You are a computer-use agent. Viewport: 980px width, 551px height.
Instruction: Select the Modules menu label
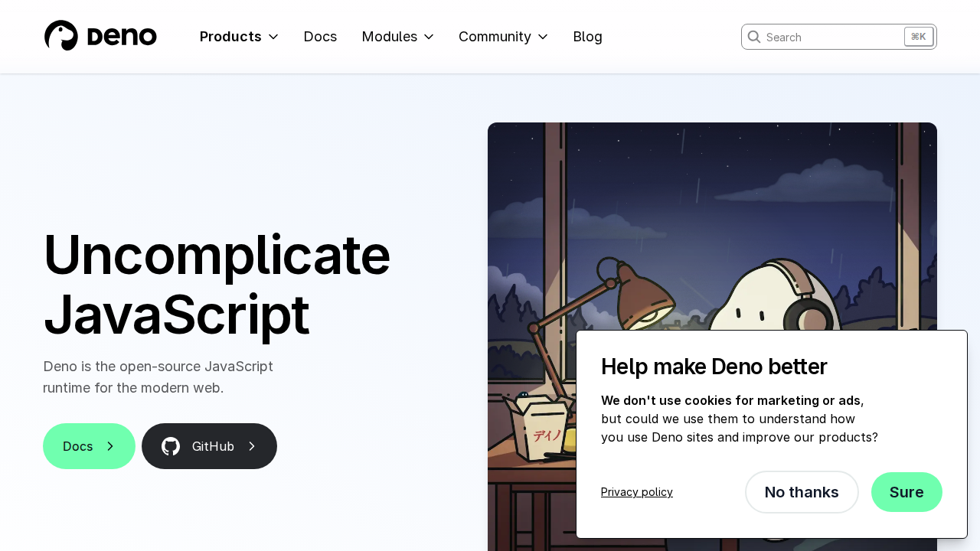[x=389, y=37]
